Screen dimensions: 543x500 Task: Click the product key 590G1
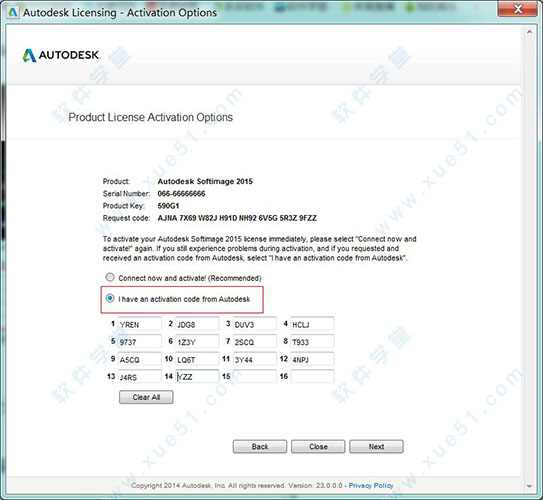(x=168, y=206)
